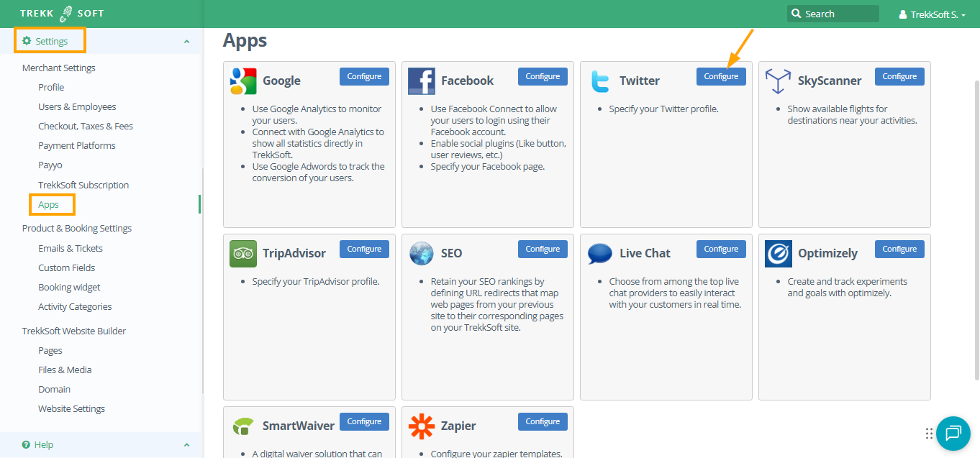Go to Booking widget settings
Viewport: 980px width, 458px height.
(69, 288)
